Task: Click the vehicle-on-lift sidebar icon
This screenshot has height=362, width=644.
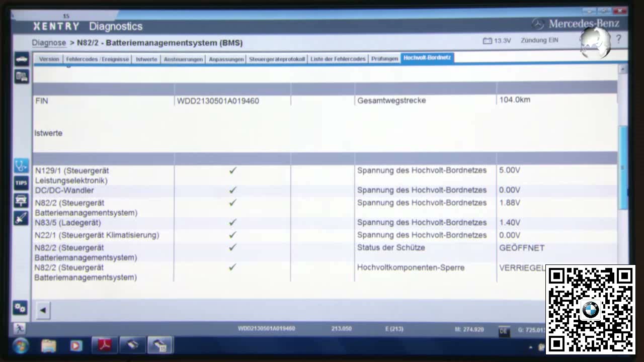Action: click(x=21, y=201)
